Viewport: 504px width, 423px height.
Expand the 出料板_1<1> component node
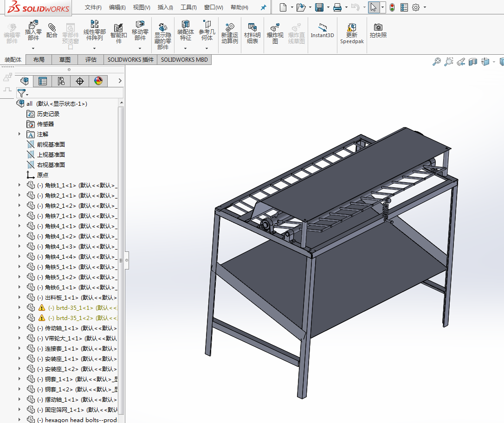[19, 297]
